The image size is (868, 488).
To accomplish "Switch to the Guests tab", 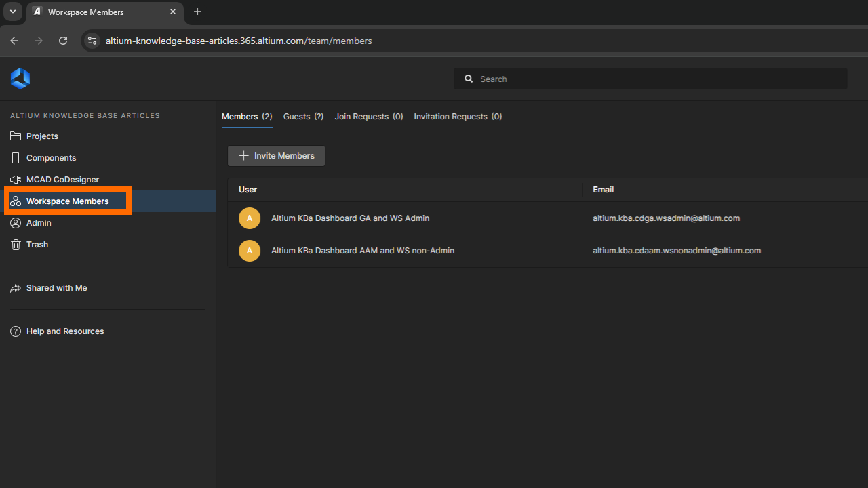I will tap(303, 117).
